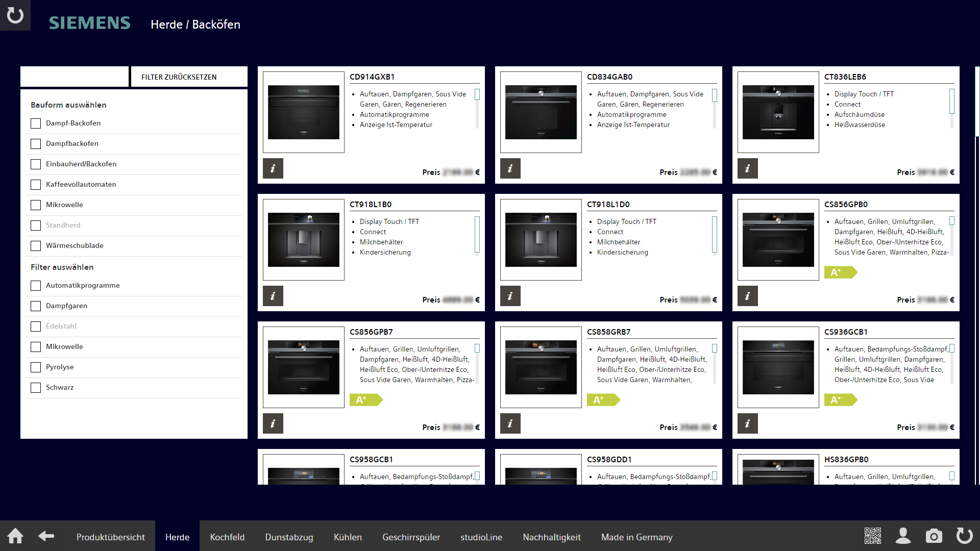Viewport: 980px width, 551px height.
Task: Click the empty search field above filters
Action: pyautogui.click(x=75, y=77)
